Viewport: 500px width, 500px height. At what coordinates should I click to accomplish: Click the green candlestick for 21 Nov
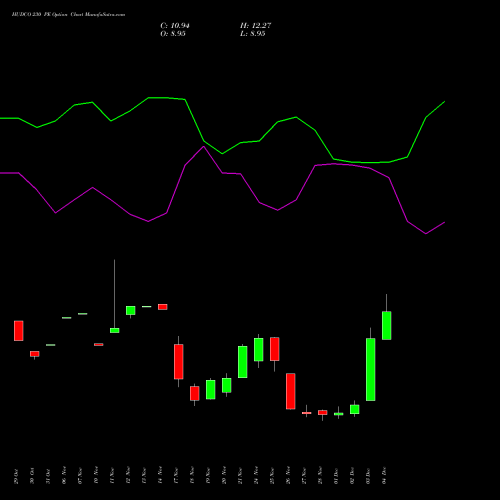(243, 362)
